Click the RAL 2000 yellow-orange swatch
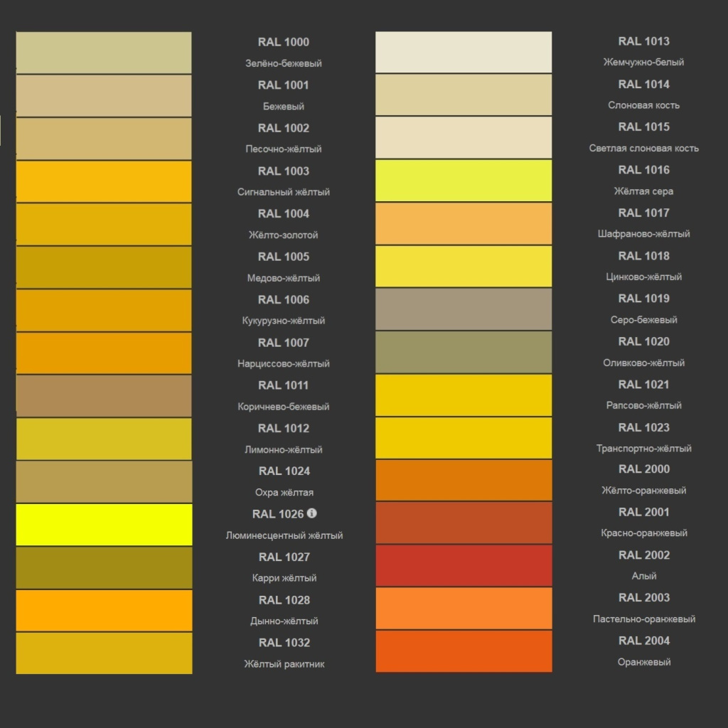This screenshot has height=728, width=728. click(x=464, y=480)
